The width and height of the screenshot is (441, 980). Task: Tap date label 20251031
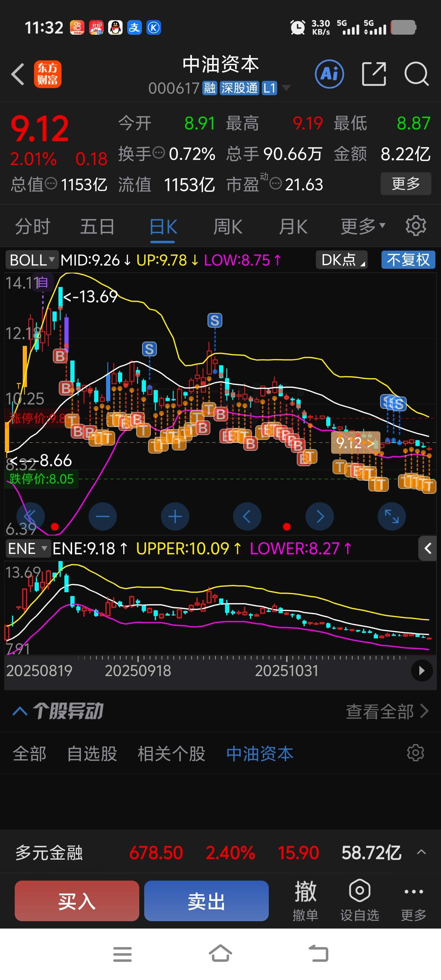[286, 670]
